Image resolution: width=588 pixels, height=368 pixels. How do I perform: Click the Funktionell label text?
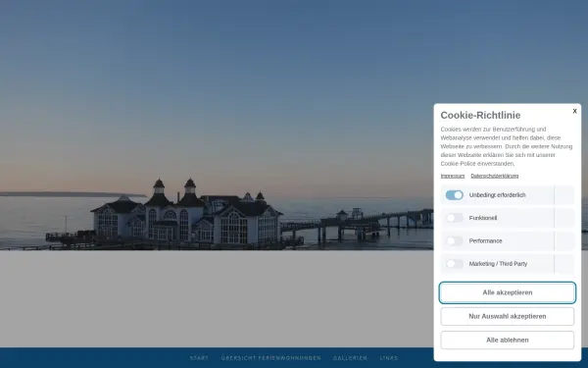[483, 218]
